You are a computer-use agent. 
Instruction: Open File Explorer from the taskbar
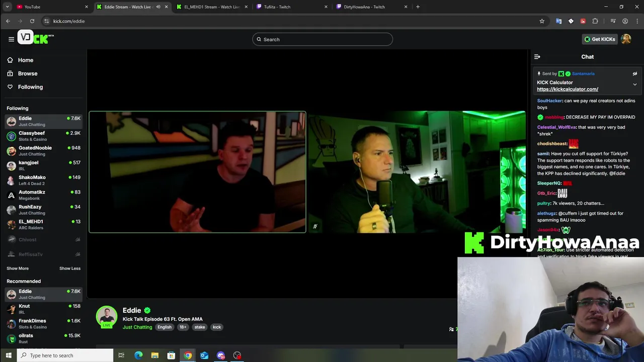coord(155,355)
